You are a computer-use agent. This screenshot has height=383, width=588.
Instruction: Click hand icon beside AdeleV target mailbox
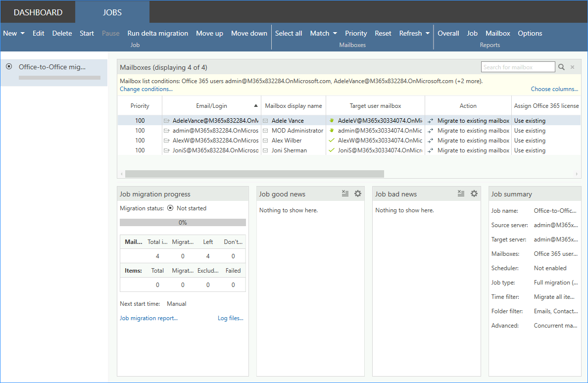tap(332, 120)
